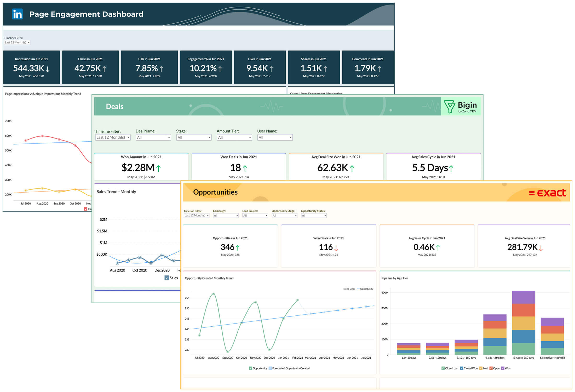Open the Stage filter dropdown
Screen dimensions: 575x392
pyautogui.click(x=193, y=137)
